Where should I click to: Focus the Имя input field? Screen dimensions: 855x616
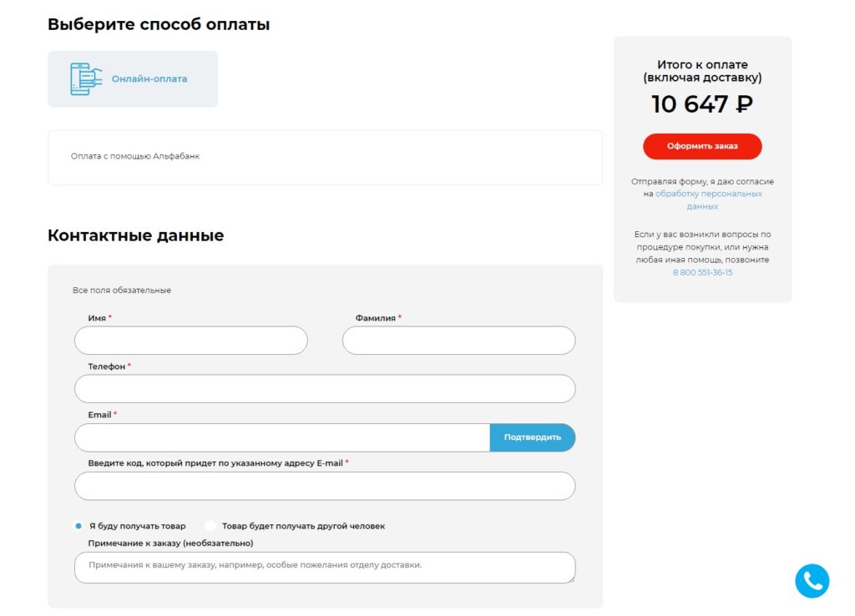click(191, 341)
